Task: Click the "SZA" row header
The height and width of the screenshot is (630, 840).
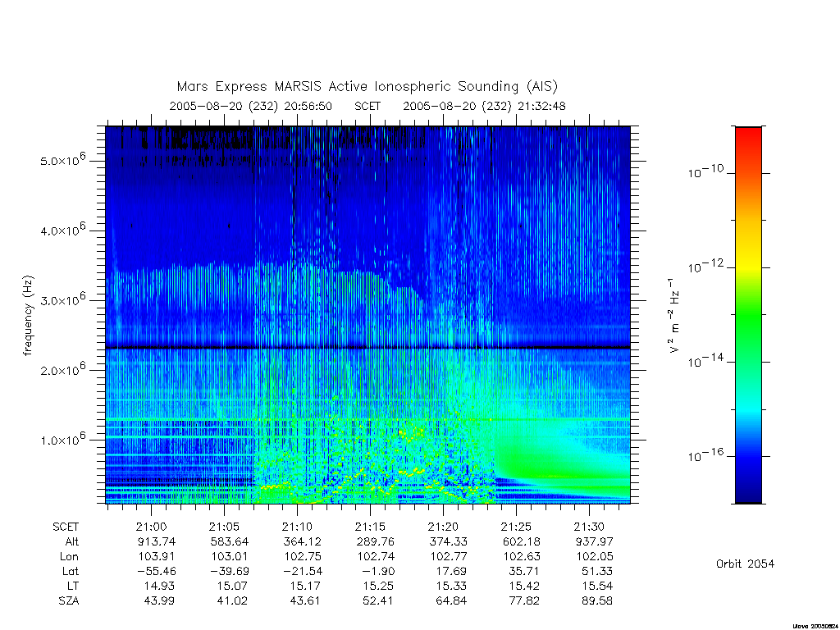Action: [69, 601]
